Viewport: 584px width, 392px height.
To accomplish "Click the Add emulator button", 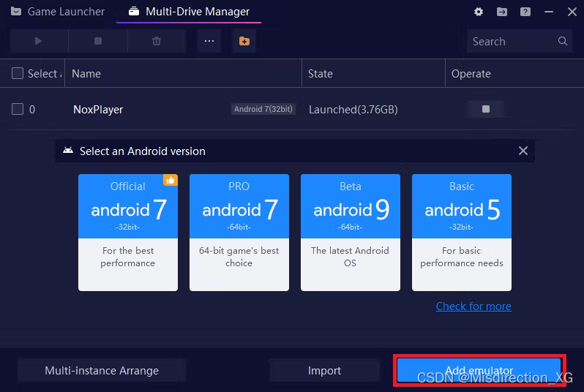I will pos(479,370).
